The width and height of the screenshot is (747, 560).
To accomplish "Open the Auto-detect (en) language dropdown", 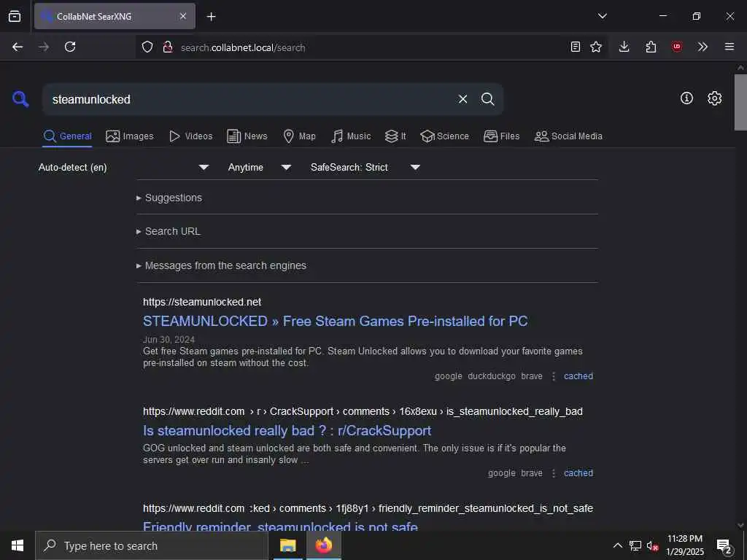I will coord(124,167).
